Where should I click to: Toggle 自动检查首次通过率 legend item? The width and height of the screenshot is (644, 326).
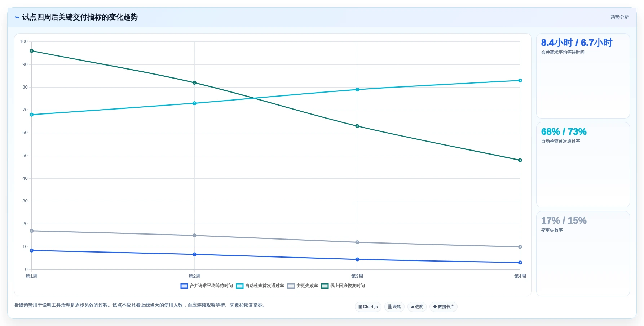point(260,286)
